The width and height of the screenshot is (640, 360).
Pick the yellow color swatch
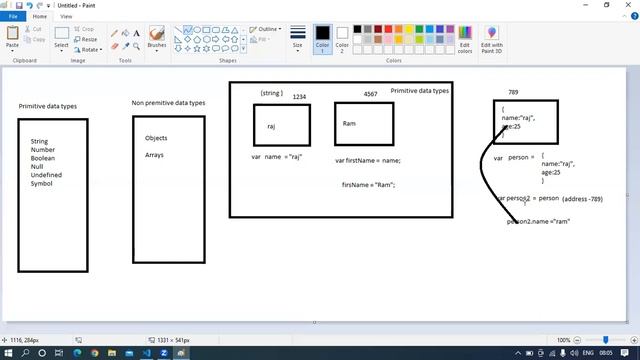click(x=409, y=29)
